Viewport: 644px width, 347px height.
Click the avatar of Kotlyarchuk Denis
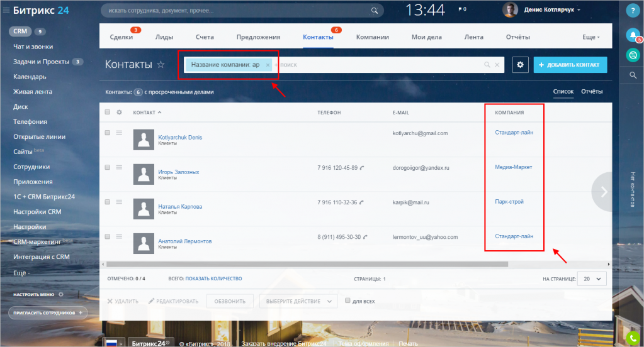point(144,140)
